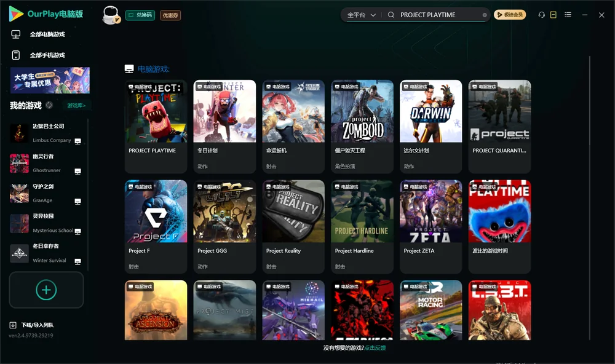
Task: Open 全部电脑游戏 section
Action: click(x=47, y=34)
